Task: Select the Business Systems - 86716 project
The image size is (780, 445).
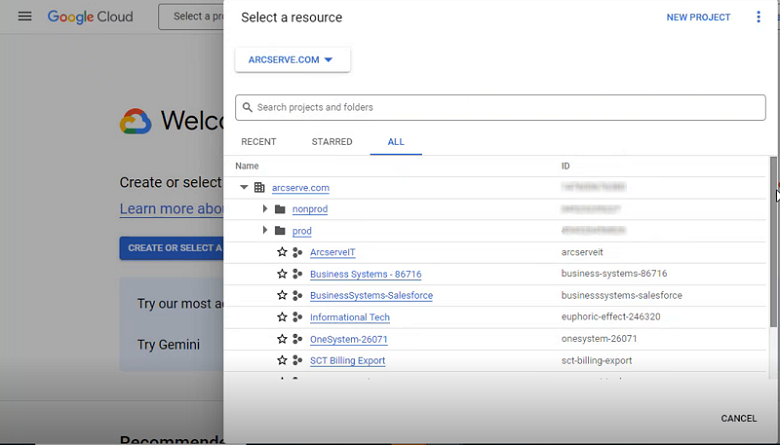Action: (366, 274)
